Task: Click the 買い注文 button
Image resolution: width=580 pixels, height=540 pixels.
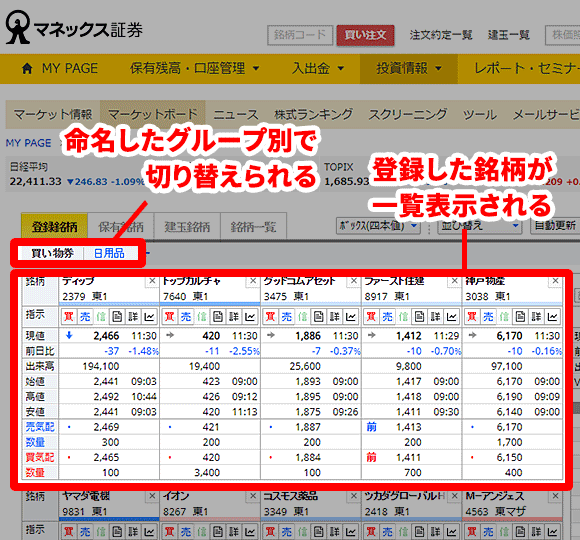Action: (365, 35)
